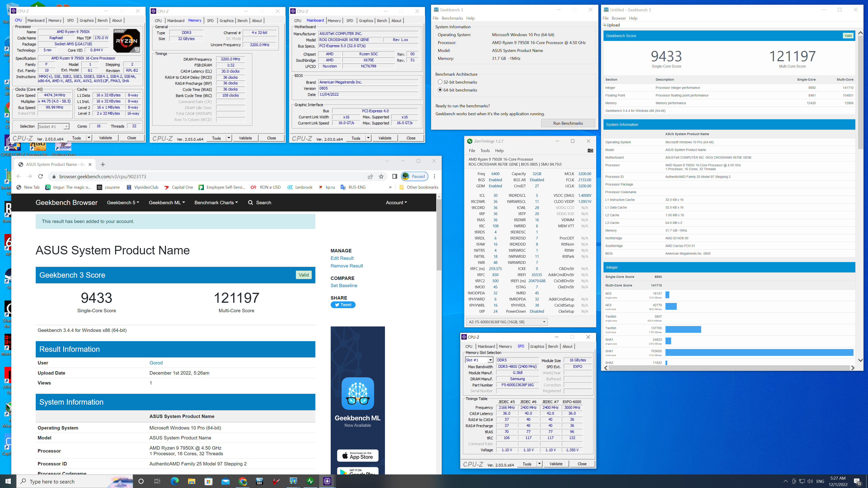The image size is (868, 488).
Task: Click Geekbench results horizontal scrollbar
Action: pyautogui.click(x=729, y=368)
